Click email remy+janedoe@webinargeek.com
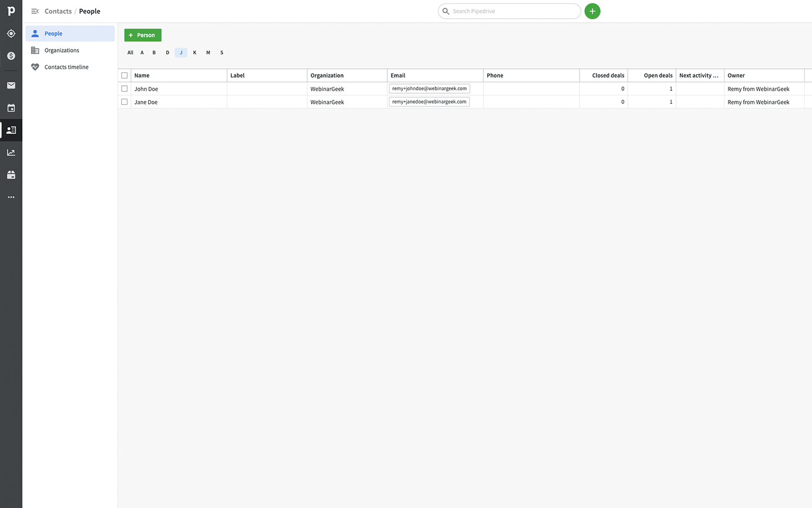 coord(430,102)
